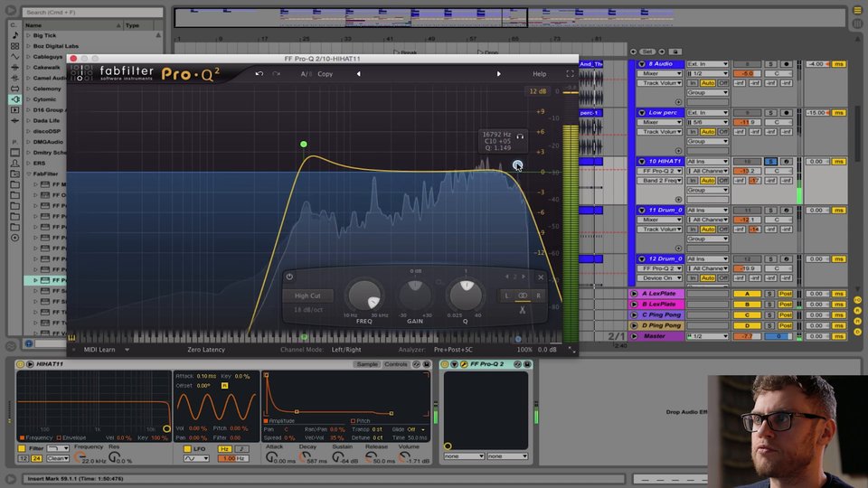Open the Help menu in Pro-Q 2
Screen dimensions: 868x488
click(x=539, y=74)
